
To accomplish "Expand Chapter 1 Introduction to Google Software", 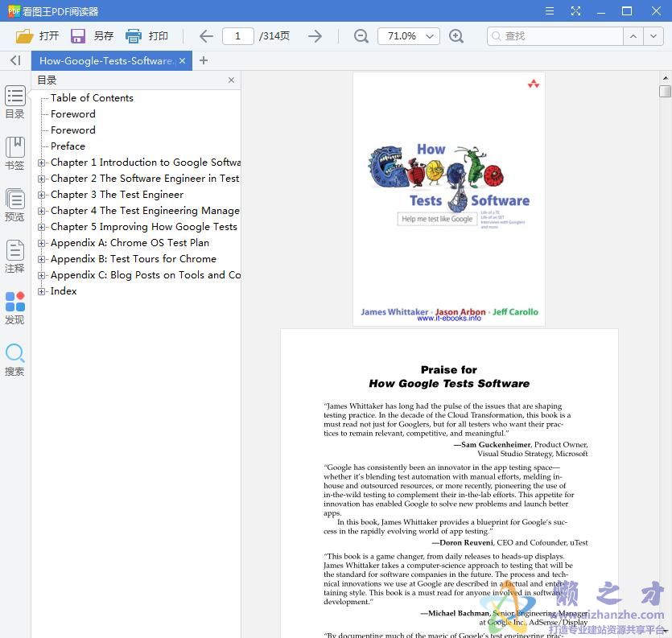I will pyautogui.click(x=41, y=163).
